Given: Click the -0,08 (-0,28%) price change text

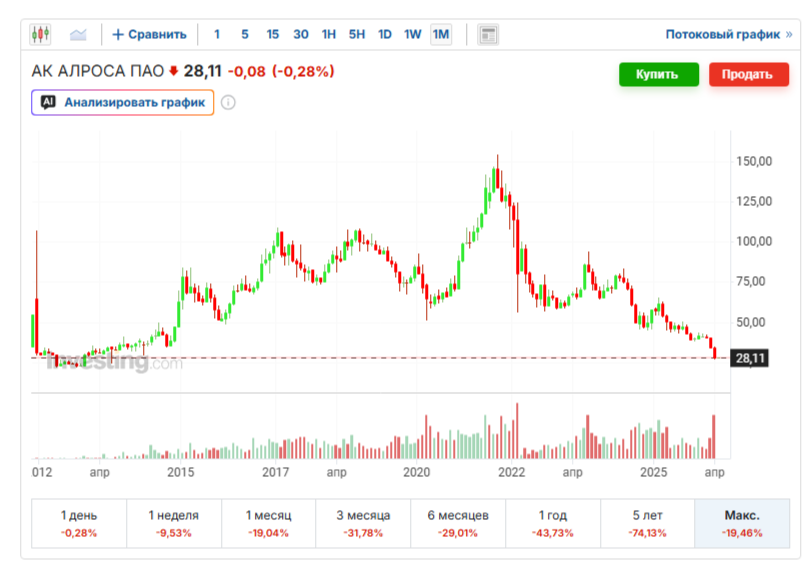Looking at the screenshot, I should point(281,71).
